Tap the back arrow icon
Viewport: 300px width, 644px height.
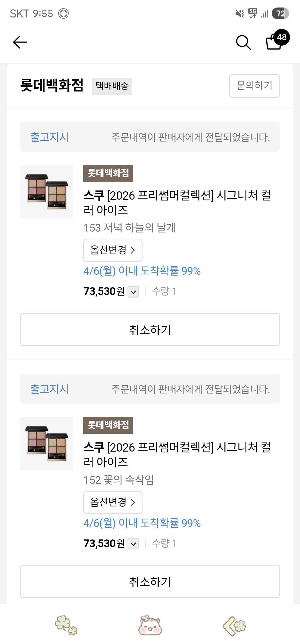20,42
